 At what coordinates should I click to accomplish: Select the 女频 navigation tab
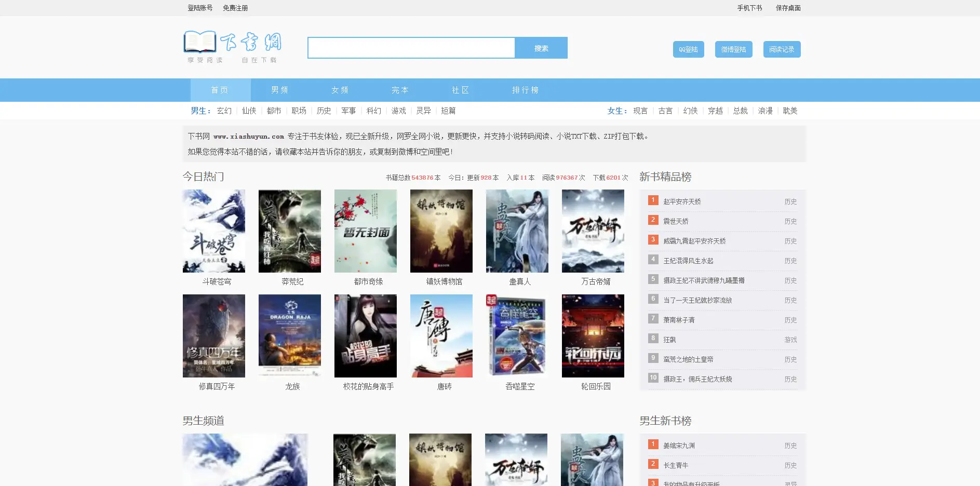[x=341, y=90]
